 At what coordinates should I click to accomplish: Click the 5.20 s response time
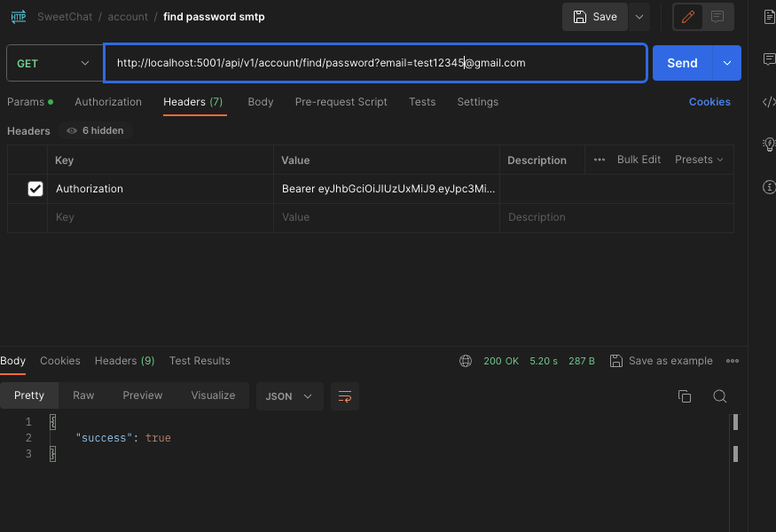click(544, 361)
